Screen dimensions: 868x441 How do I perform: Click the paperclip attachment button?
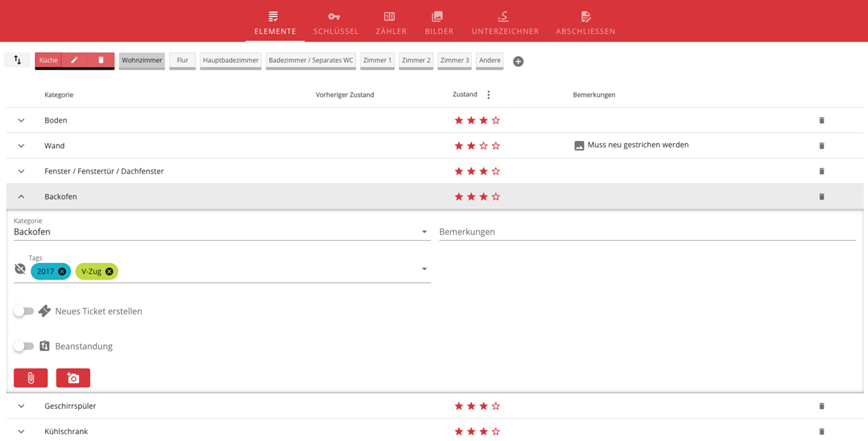click(31, 378)
